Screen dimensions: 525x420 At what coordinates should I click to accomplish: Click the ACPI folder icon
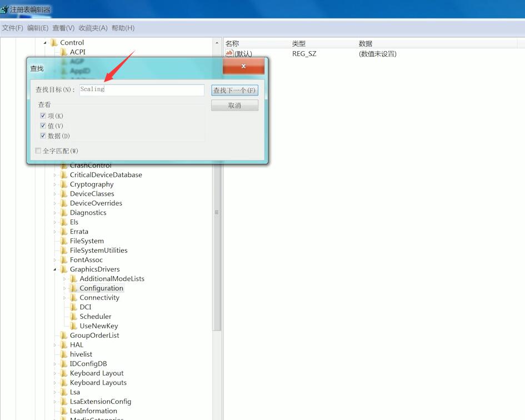(x=64, y=52)
